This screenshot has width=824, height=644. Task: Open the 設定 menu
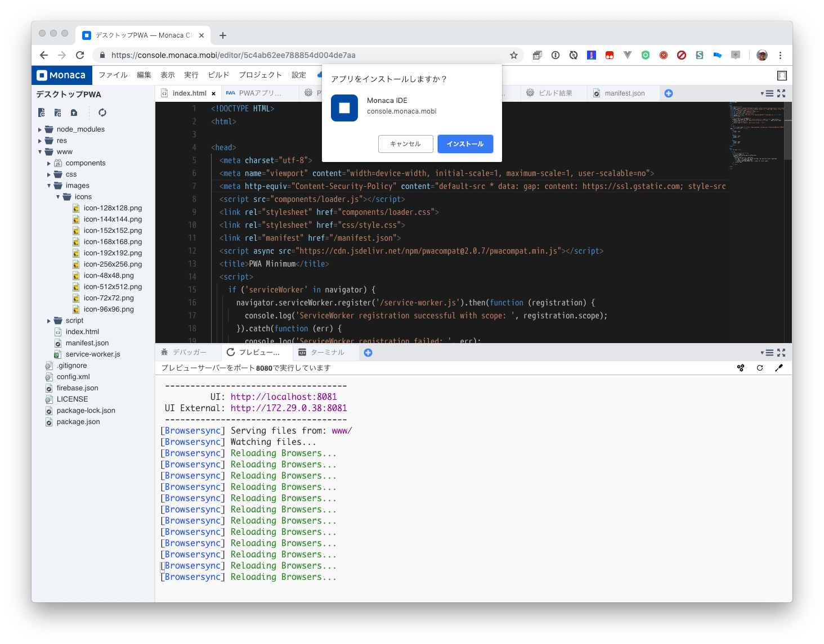(299, 75)
